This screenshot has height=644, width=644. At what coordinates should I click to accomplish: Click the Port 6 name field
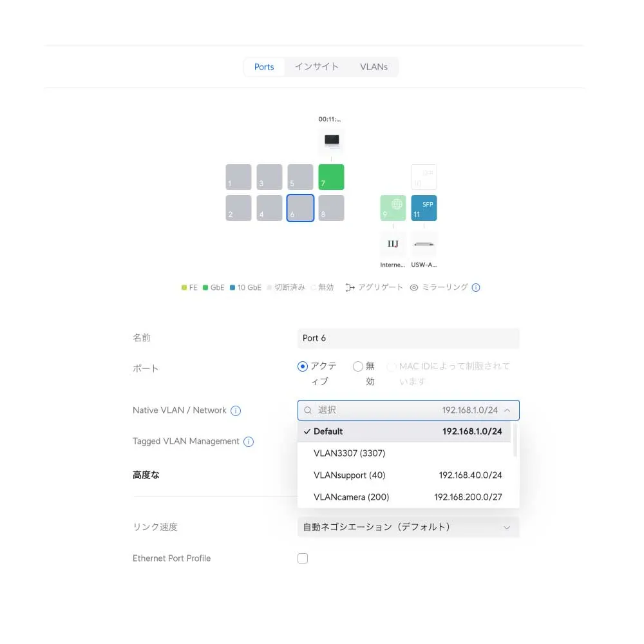coord(408,338)
